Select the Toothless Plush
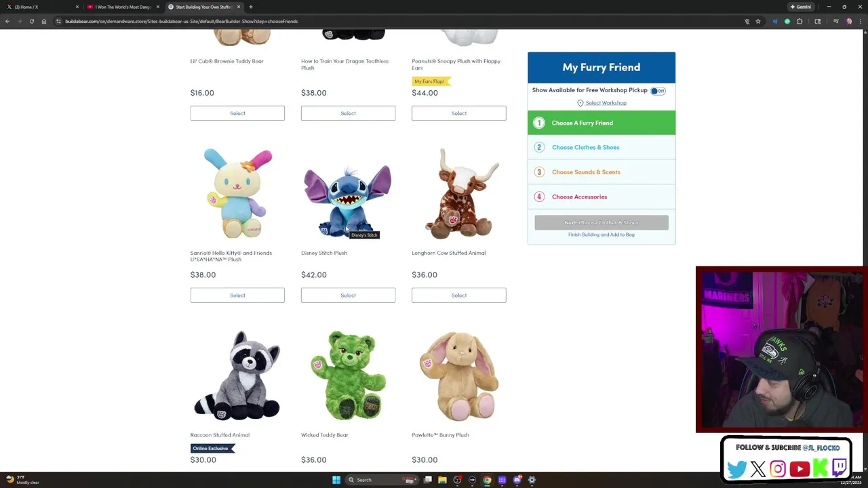The height and width of the screenshot is (488, 868). click(348, 113)
